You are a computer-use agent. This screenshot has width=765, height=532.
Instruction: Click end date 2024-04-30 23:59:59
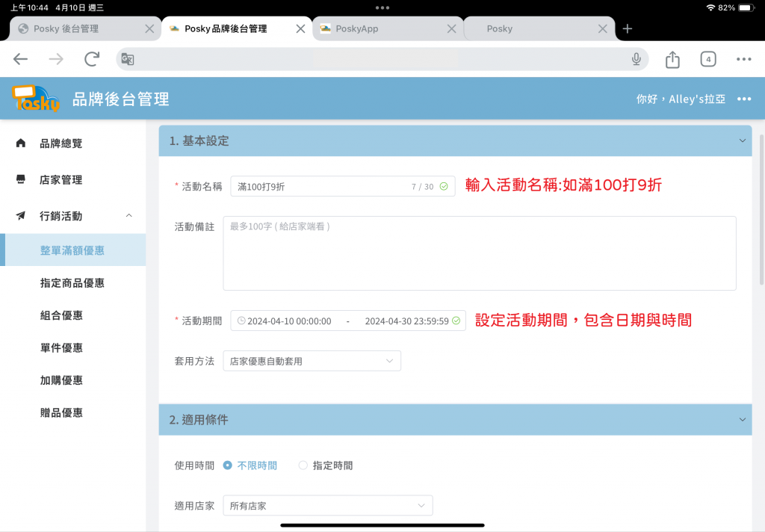pyautogui.click(x=407, y=321)
